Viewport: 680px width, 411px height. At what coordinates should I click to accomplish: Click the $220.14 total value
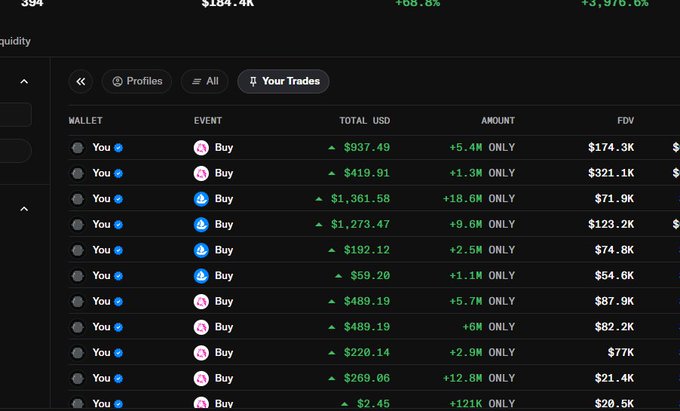click(367, 352)
